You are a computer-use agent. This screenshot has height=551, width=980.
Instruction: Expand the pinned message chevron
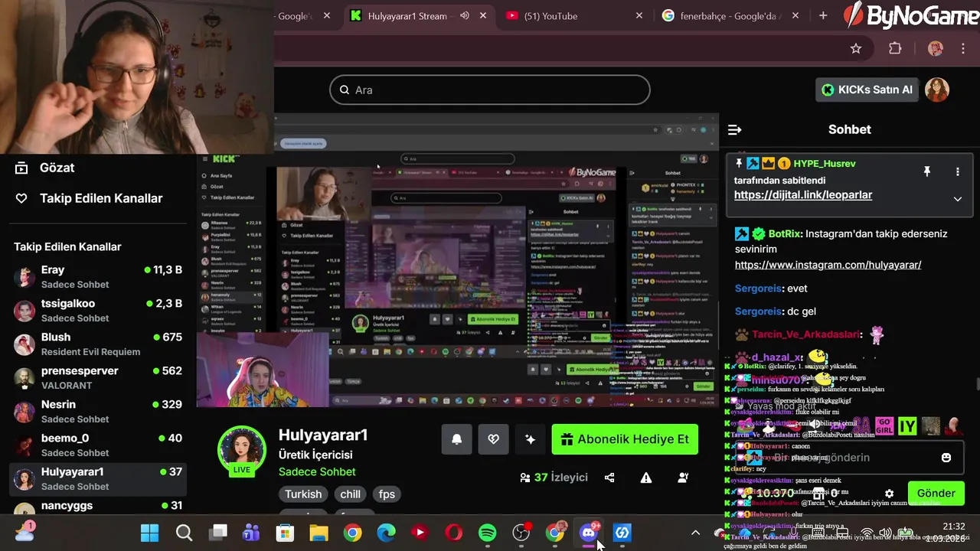pyautogui.click(x=957, y=199)
